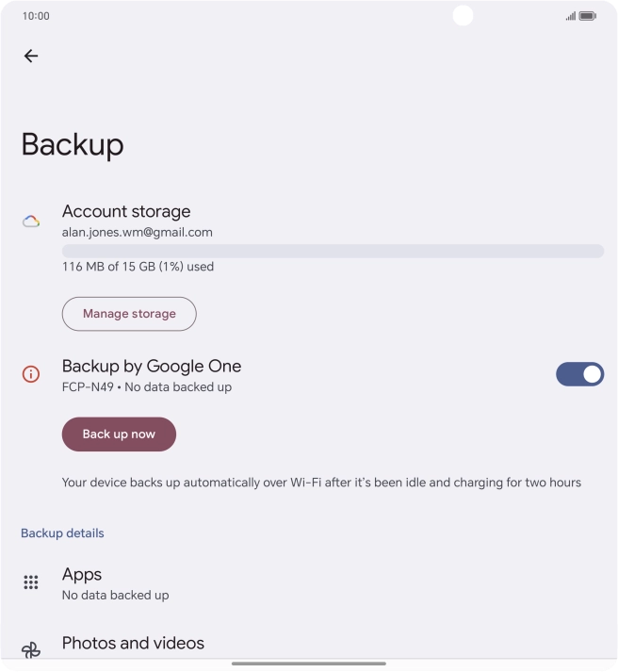Viewport: 618px width, 672px height.
Task: Select the Account storage heading
Action: (x=126, y=211)
